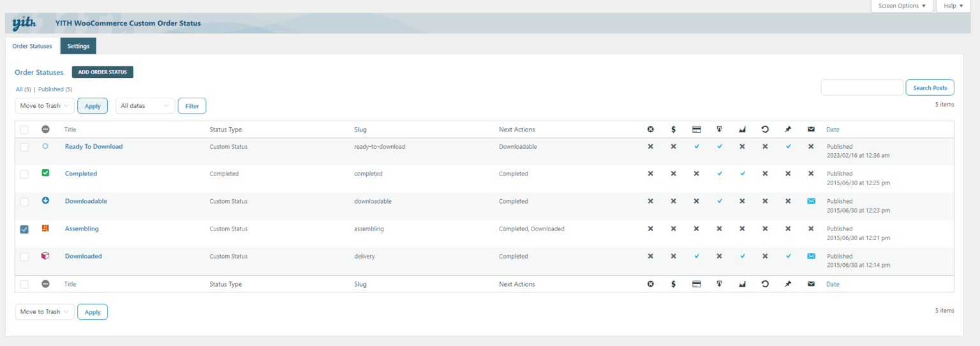The height and width of the screenshot is (346, 980).
Task: Click the credit card icon in the table header
Action: point(697,130)
